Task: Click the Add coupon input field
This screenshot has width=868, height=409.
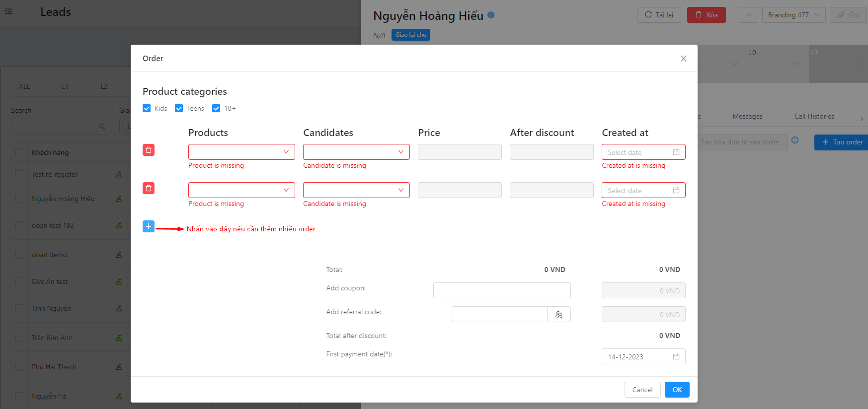Action: [502, 290]
